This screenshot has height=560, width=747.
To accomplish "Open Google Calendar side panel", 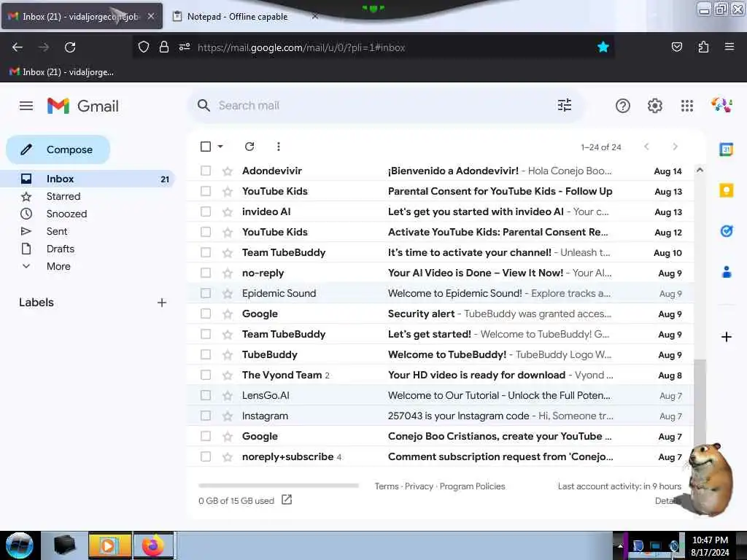I will (x=727, y=149).
